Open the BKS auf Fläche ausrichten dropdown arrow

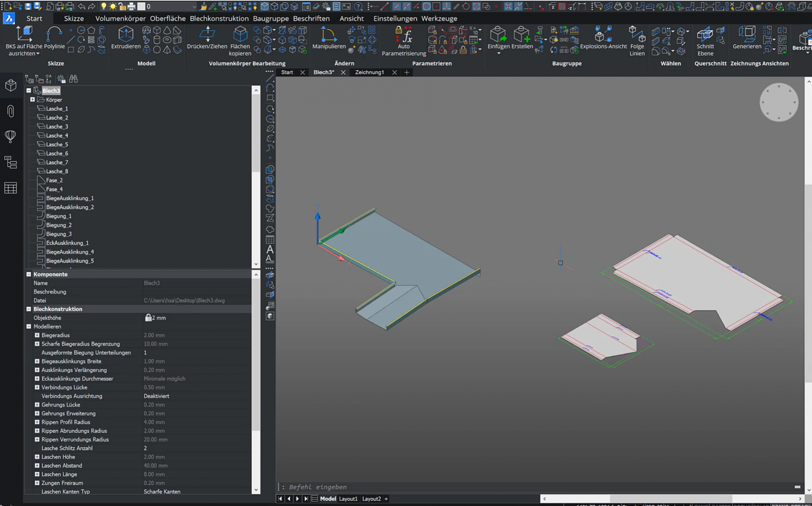(x=38, y=54)
